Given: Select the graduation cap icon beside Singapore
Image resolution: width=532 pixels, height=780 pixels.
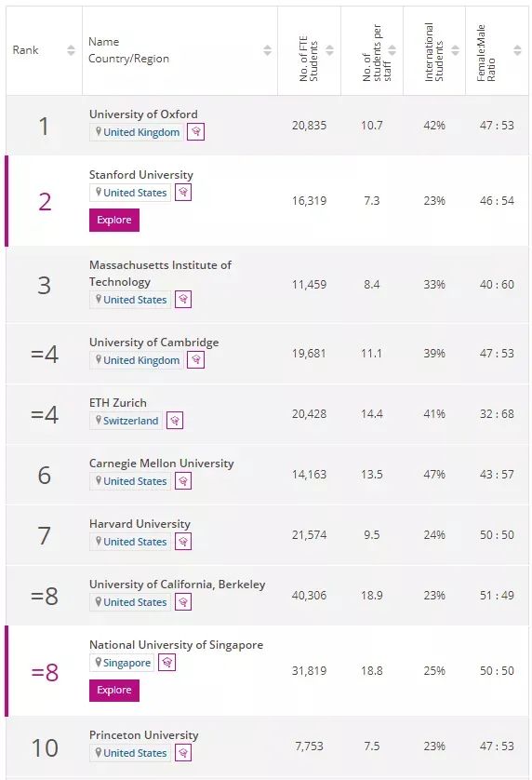Looking at the screenshot, I should pyautogui.click(x=167, y=662).
